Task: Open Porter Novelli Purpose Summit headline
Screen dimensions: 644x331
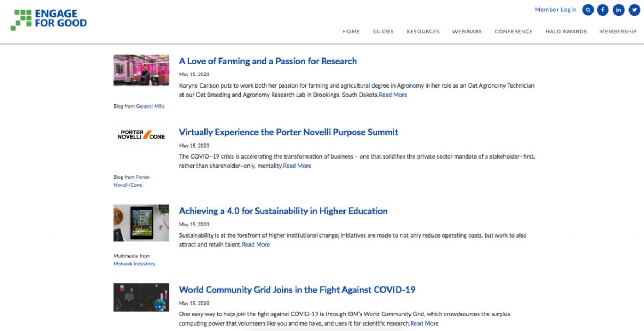Action: (x=289, y=132)
